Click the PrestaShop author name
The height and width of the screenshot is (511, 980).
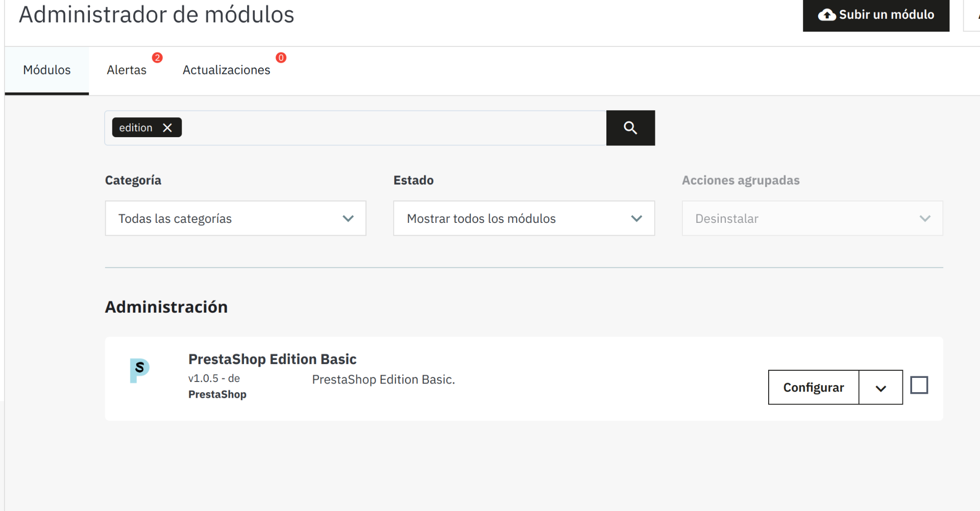coord(217,395)
